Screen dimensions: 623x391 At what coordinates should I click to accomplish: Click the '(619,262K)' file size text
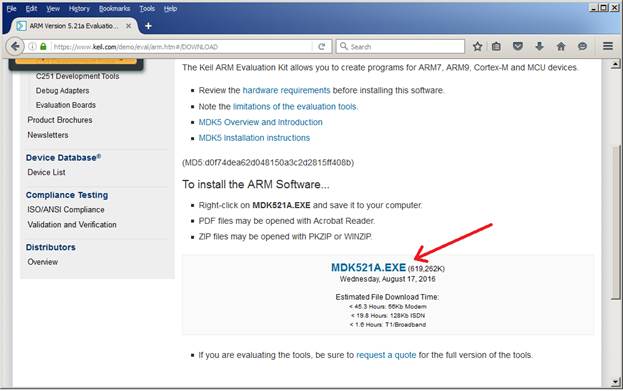[x=426, y=269]
